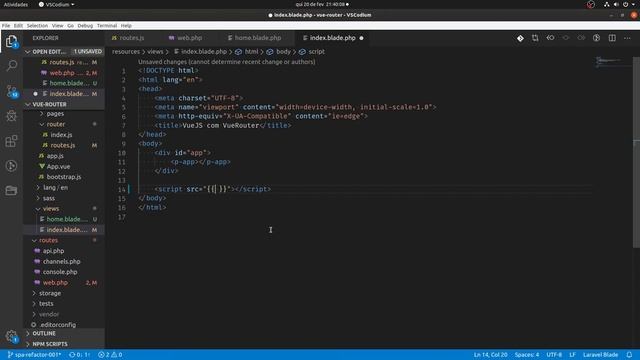Open bootstrap.js file in explorer
The image size is (640, 360).
pos(64,177)
